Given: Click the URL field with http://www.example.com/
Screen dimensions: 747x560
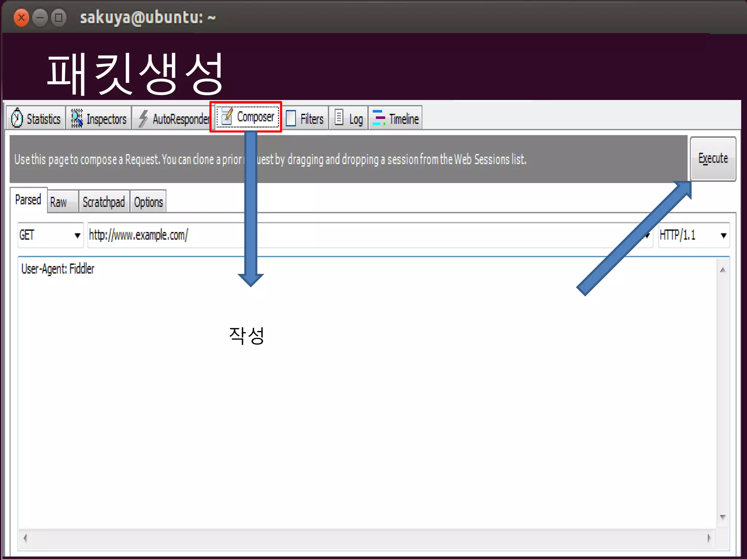Looking at the screenshot, I should point(370,235).
